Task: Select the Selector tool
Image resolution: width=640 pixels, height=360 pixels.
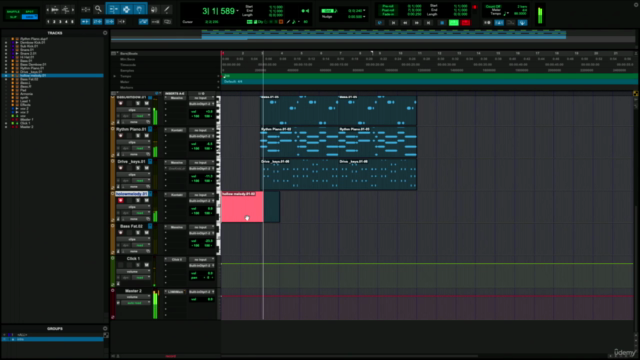Action: pyautogui.click(x=127, y=9)
